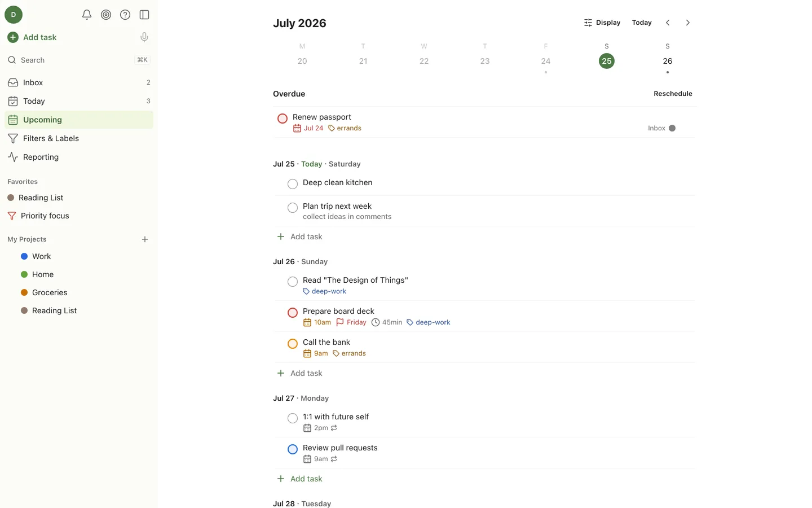Add task under Jul 25 Today

299,237
